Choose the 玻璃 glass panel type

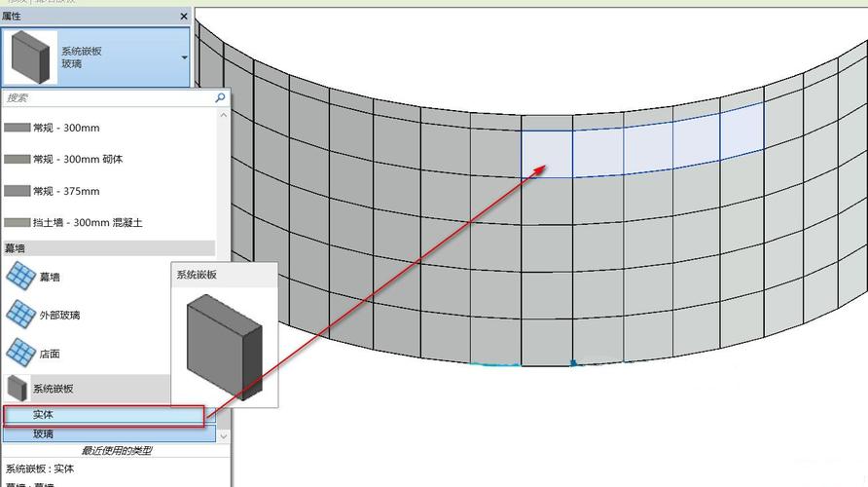coord(109,434)
